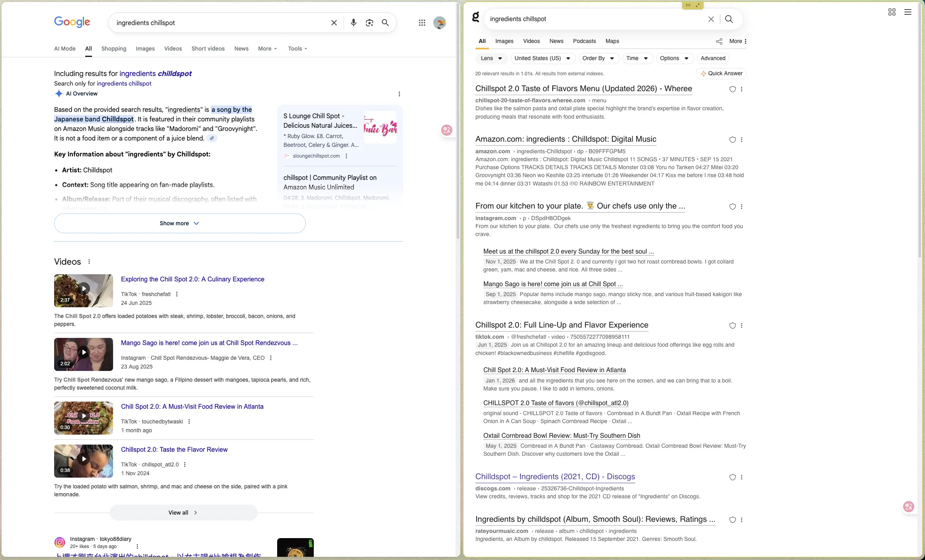
Task: Open Google Lens image search icon
Action: point(370,23)
